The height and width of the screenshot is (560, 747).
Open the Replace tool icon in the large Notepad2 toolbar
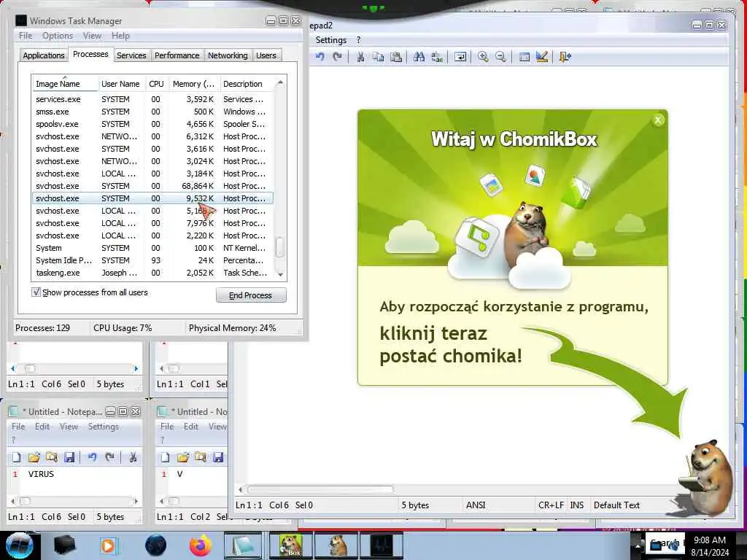coord(437,57)
